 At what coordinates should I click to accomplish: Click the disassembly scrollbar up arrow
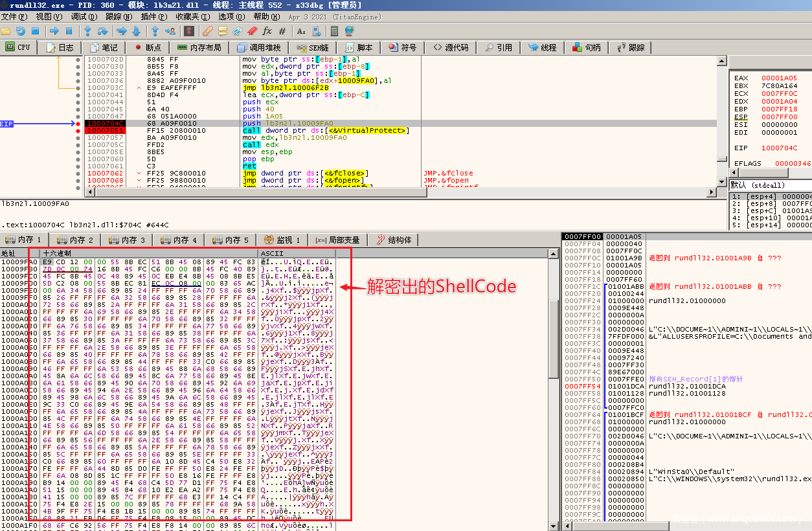721,61
